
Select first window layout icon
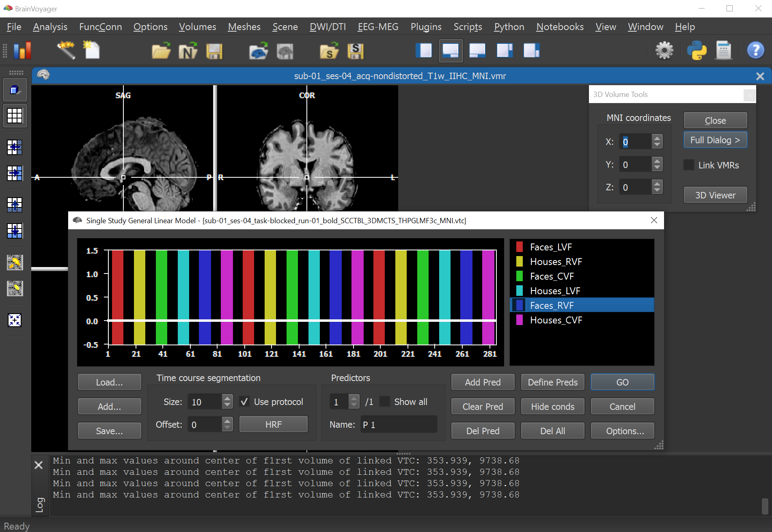click(424, 51)
